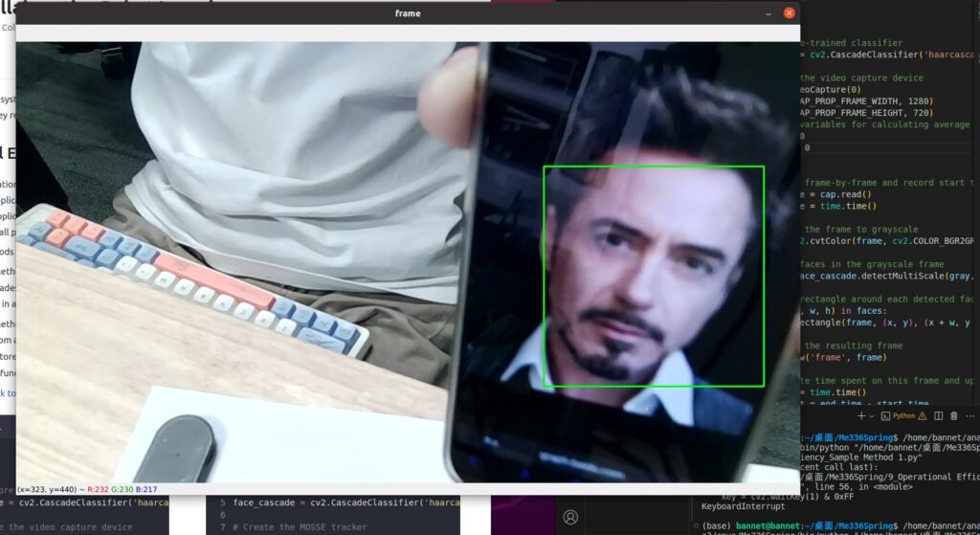Kill the terminal using the trash icon
The image size is (980, 535).
[954, 415]
